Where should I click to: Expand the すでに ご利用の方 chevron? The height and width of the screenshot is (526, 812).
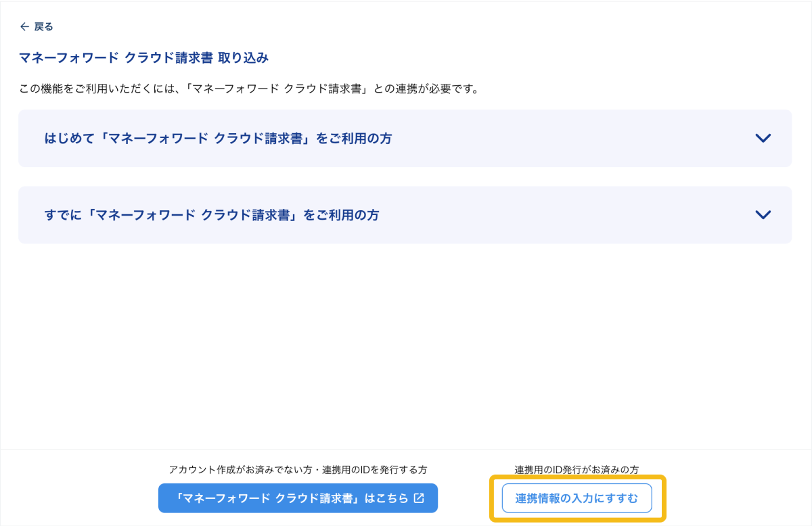point(763,215)
